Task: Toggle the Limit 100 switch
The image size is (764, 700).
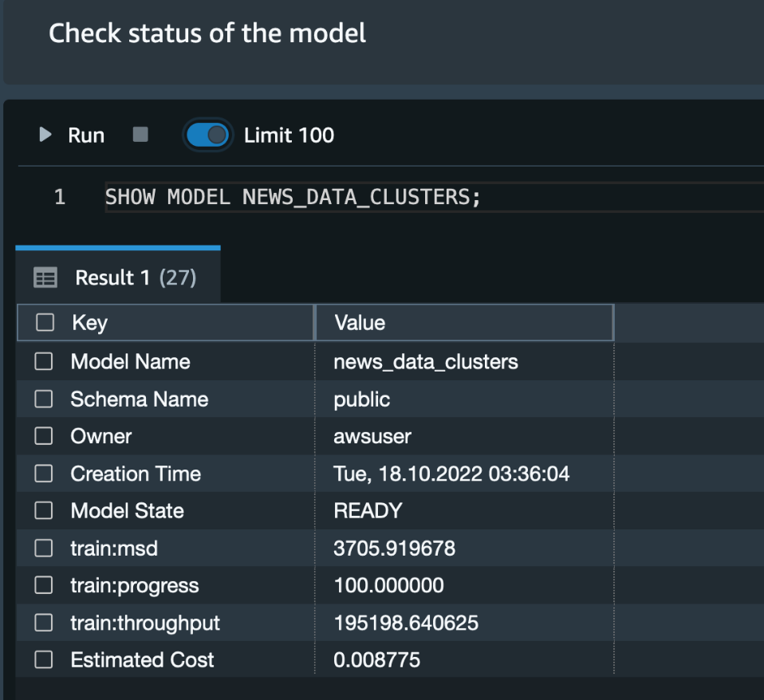Action: tap(207, 135)
